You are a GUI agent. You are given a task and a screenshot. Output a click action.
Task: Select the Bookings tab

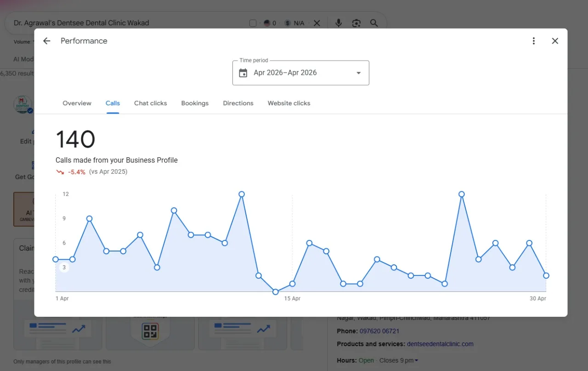[x=195, y=103]
